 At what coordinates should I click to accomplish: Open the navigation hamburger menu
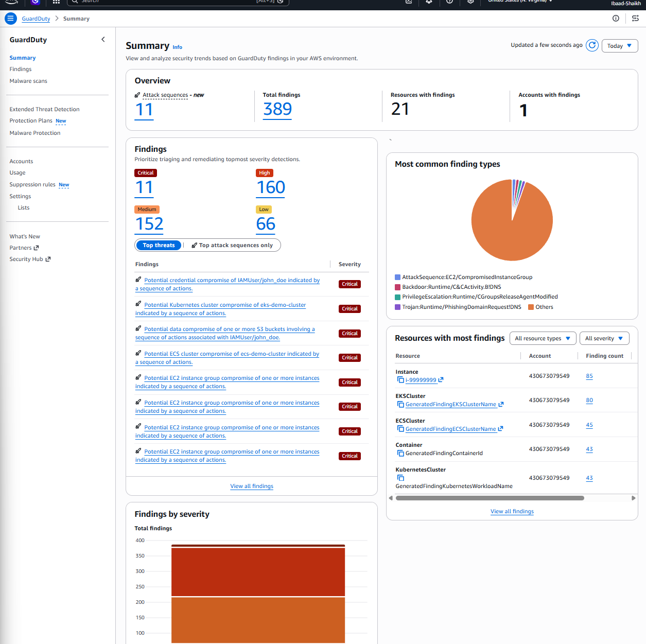point(10,19)
